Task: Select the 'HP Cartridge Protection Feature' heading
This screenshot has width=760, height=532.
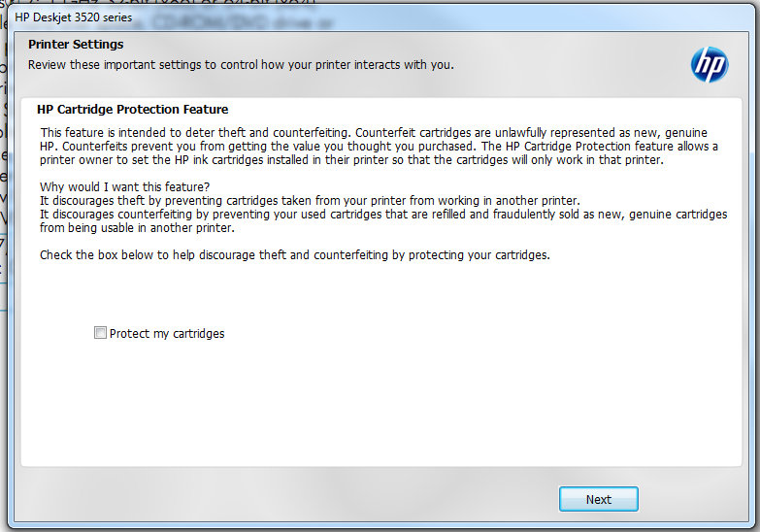Action: (x=132, y=110)
